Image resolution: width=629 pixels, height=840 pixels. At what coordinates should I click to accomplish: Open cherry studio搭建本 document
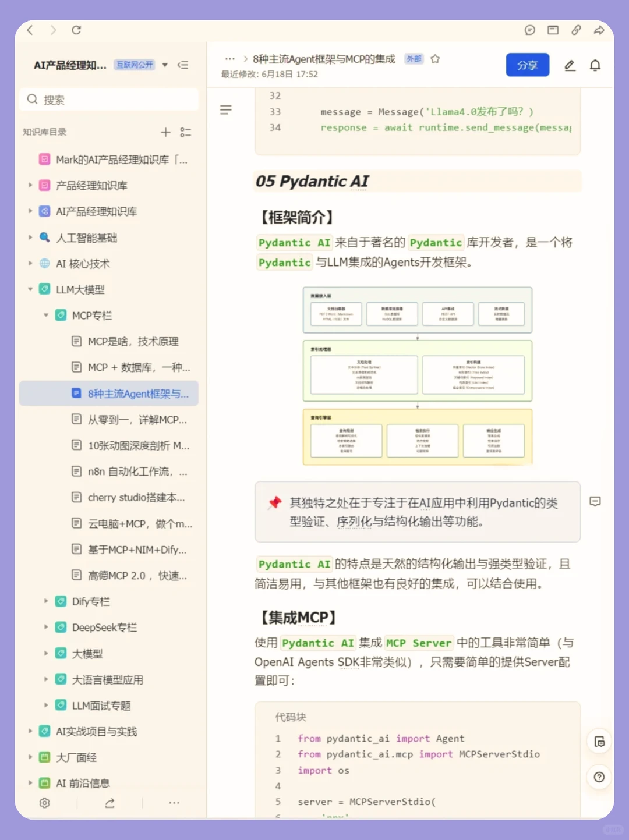coord(109,498)
